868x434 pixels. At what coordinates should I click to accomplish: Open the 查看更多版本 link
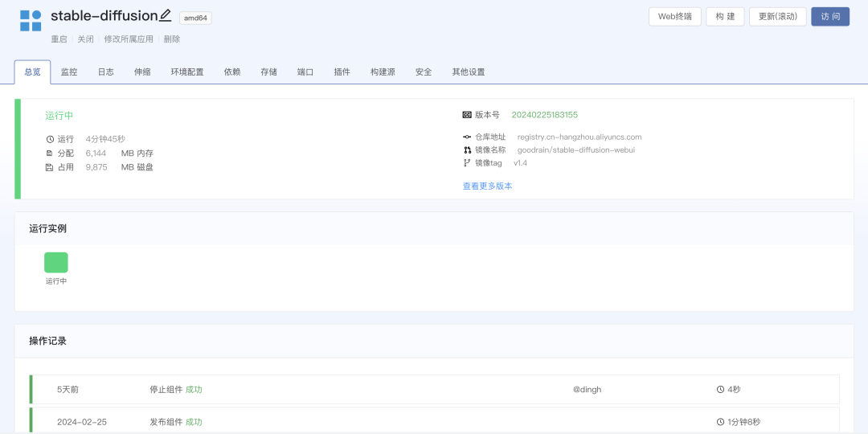pyautogui.click(x=487, y=186)
